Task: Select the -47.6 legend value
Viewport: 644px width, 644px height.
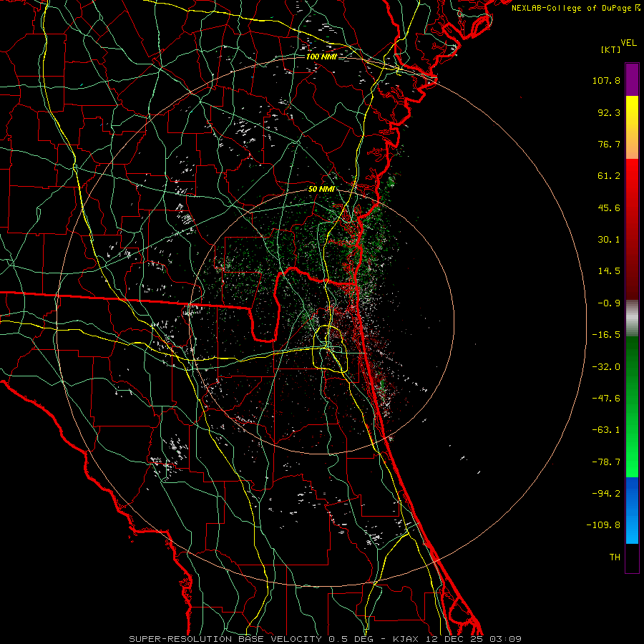Action: pyautogui.click(x=606, y=399)
